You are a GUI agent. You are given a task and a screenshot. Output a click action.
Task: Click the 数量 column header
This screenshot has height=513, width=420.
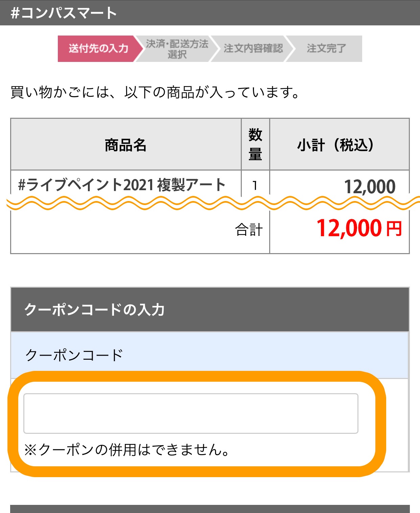pos(255,144)
